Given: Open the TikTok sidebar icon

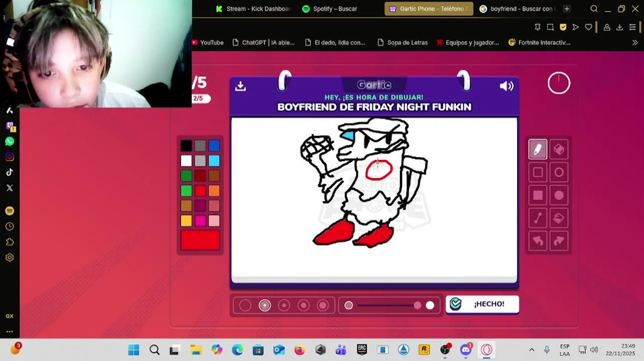Looking at the screenshot, I should click(x=10, y=172).
